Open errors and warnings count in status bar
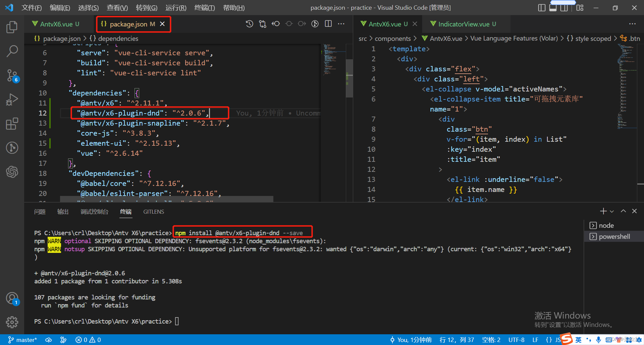The image size is (644, 345). tap(88, 340)
